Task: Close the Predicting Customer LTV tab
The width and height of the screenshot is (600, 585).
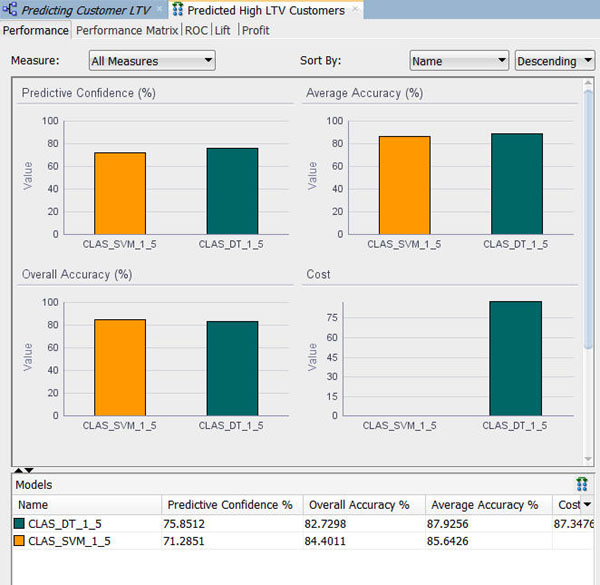Action: coord(160,10)
